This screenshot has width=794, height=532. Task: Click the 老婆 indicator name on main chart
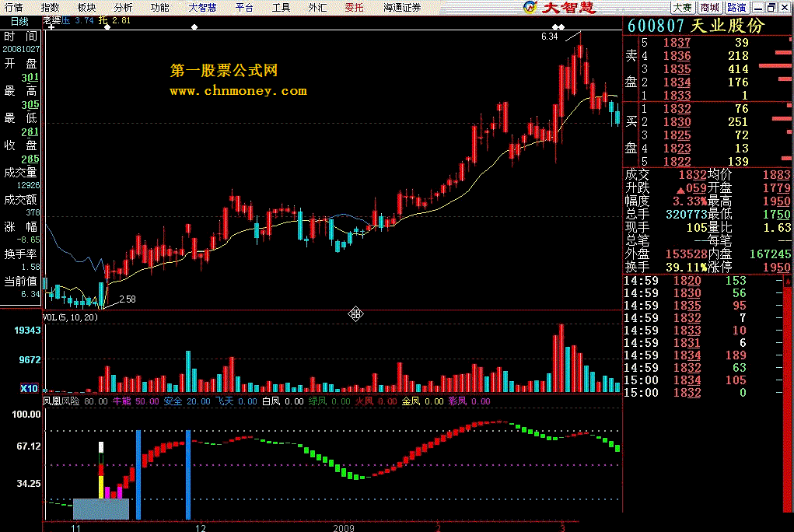[x=51, y=20]
